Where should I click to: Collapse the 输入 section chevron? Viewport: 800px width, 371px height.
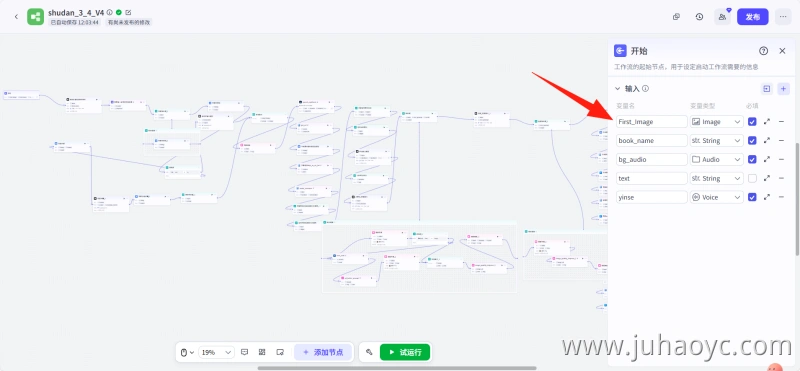click(617, 89)
